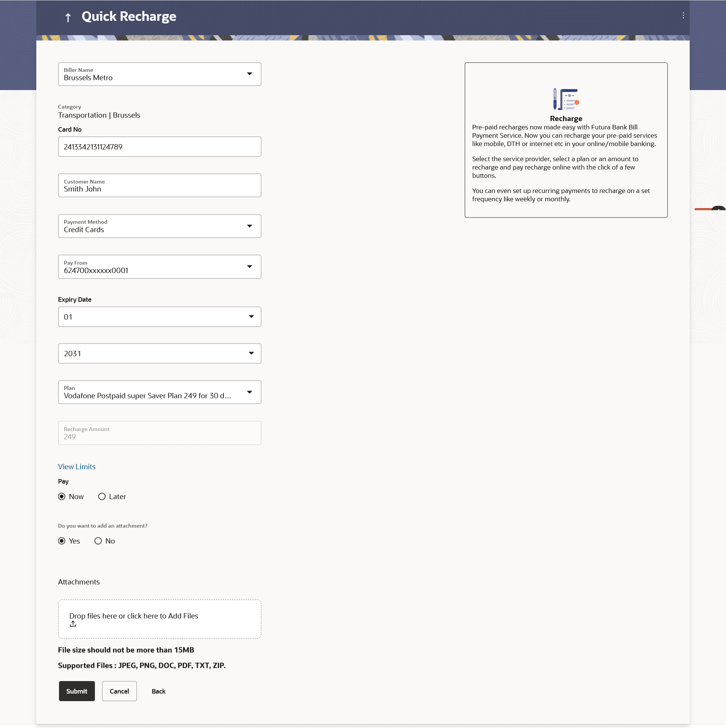Click the Cancel button

click(119, 691)
